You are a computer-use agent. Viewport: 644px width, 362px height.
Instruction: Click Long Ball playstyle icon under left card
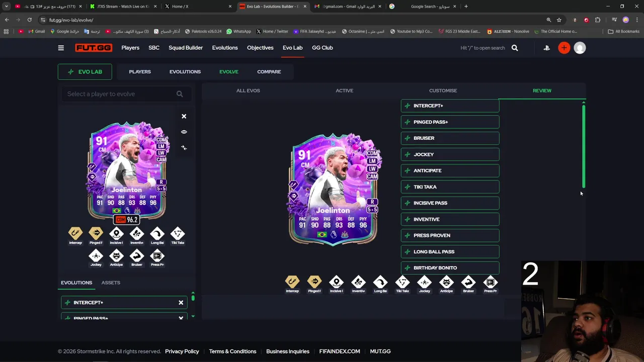pos(157,234)
